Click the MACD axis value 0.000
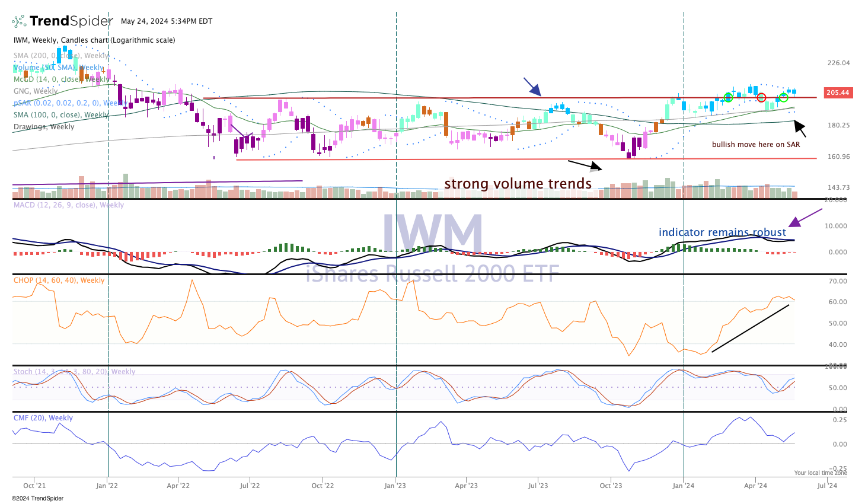 pos(838,252)
